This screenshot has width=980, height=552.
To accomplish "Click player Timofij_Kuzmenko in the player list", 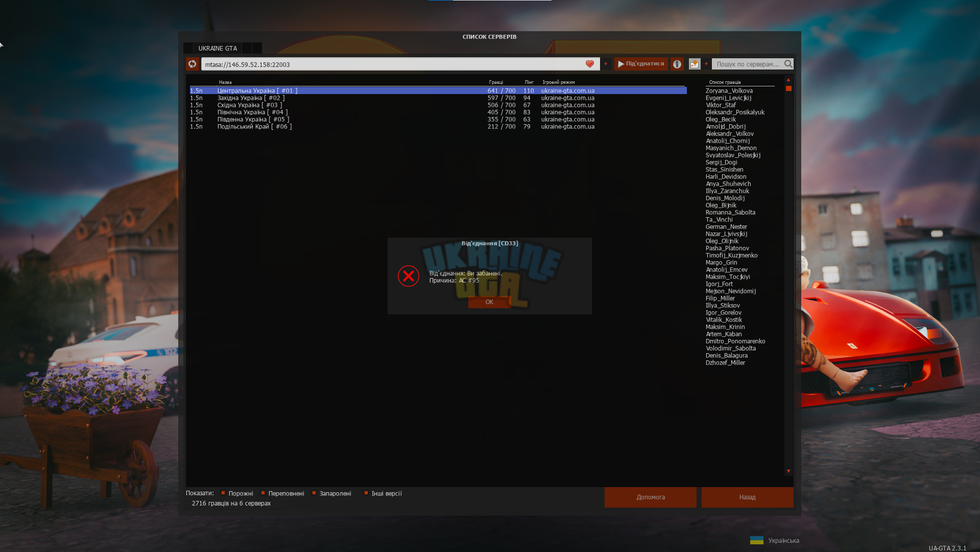I will [732, 255].
